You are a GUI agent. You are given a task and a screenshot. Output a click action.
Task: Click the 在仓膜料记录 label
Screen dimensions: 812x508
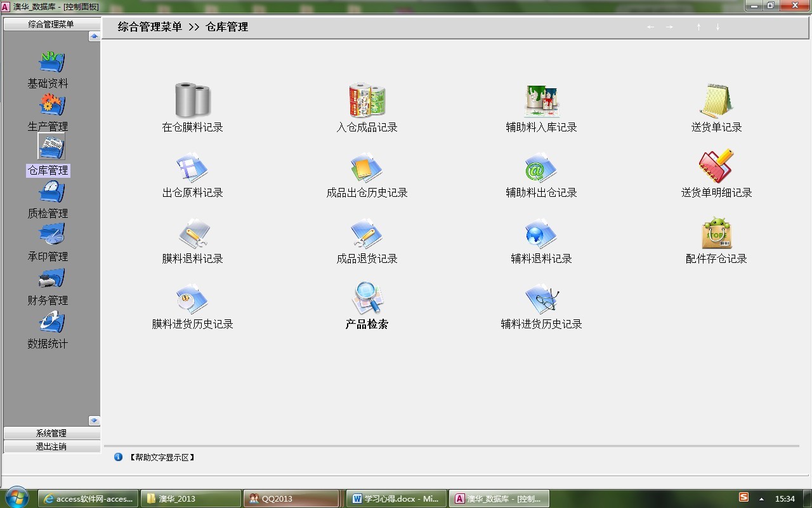193,127
